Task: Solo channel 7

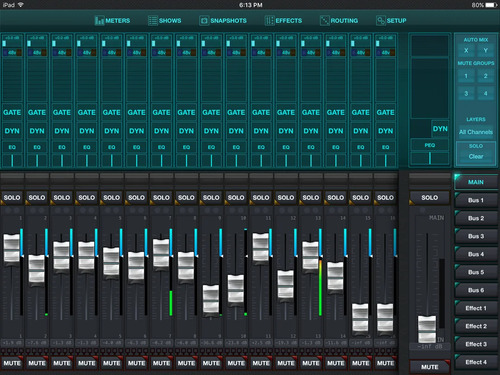Action: (x=161, y=198)
